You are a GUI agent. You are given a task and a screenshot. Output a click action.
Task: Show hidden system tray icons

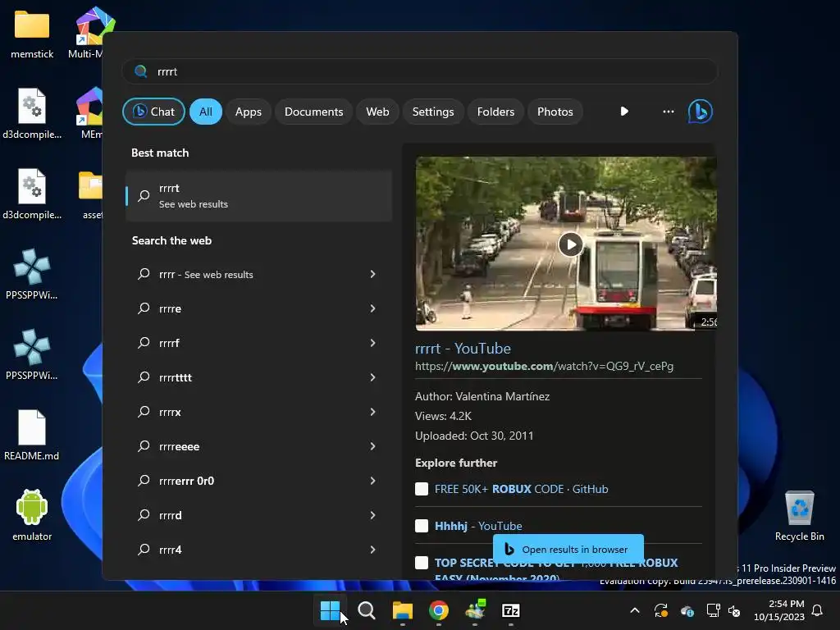click(x=635, y=610)
